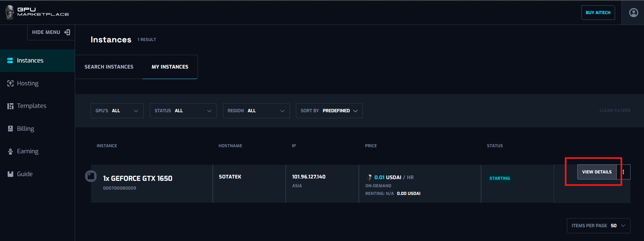Select the My Instances tab
This screenshot has width=644, height=241.
click(170, 67)
